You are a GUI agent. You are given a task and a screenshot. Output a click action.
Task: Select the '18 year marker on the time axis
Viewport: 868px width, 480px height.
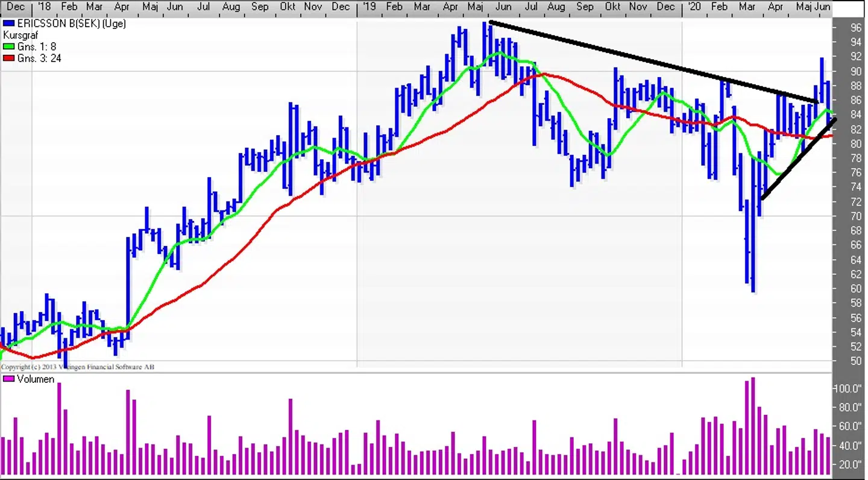pyautogui.click(x=43, y=7)
